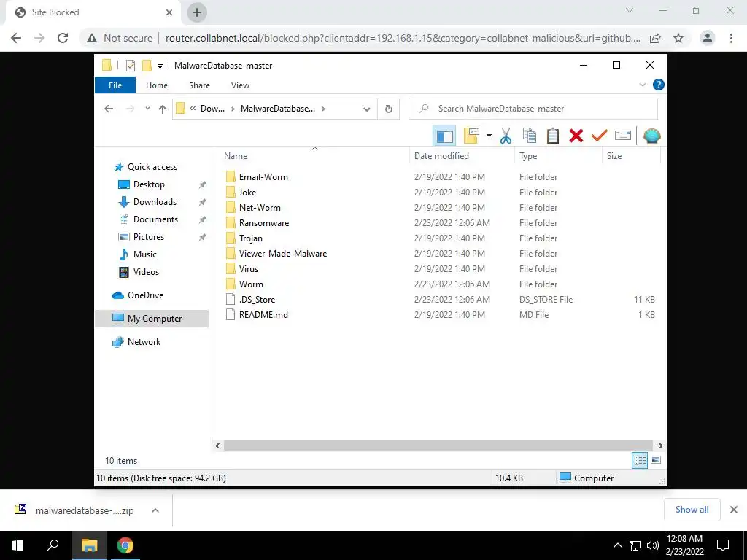
Task: Go up one folder level
Action: 163,109
